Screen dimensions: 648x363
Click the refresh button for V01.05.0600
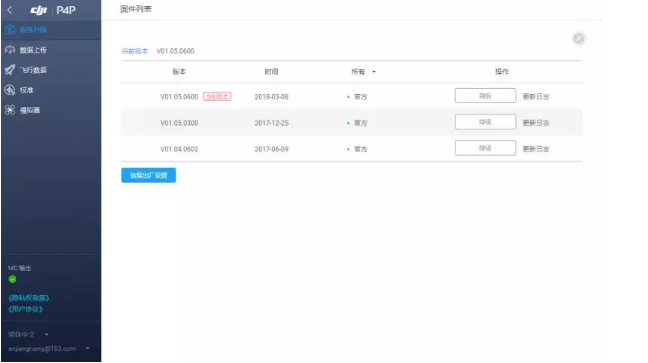[x=485, y=96]
